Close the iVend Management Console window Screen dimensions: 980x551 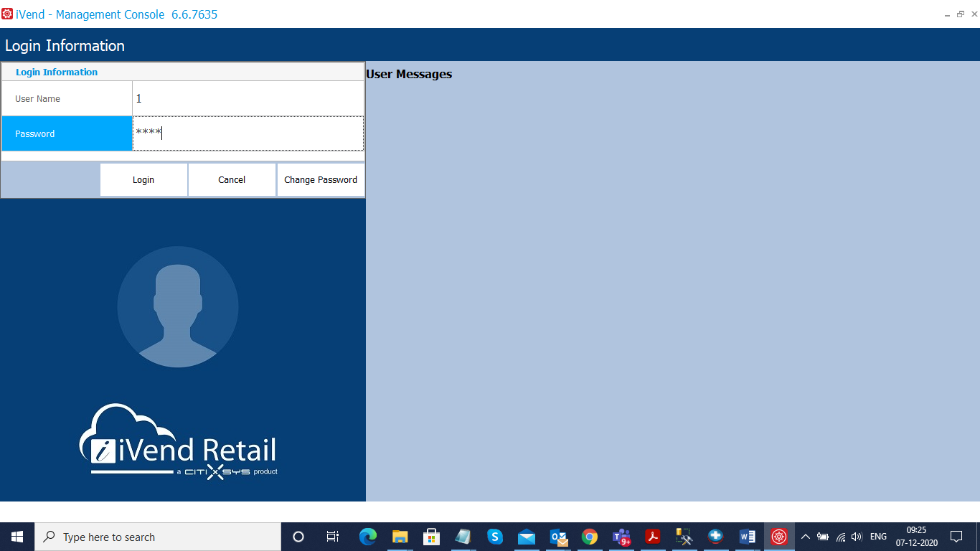point(973,14)
